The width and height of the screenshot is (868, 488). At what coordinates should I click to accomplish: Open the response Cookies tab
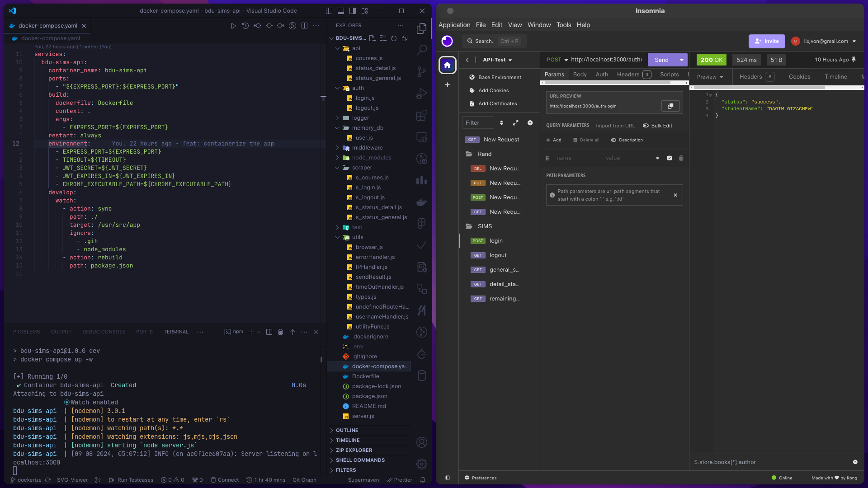799,77
